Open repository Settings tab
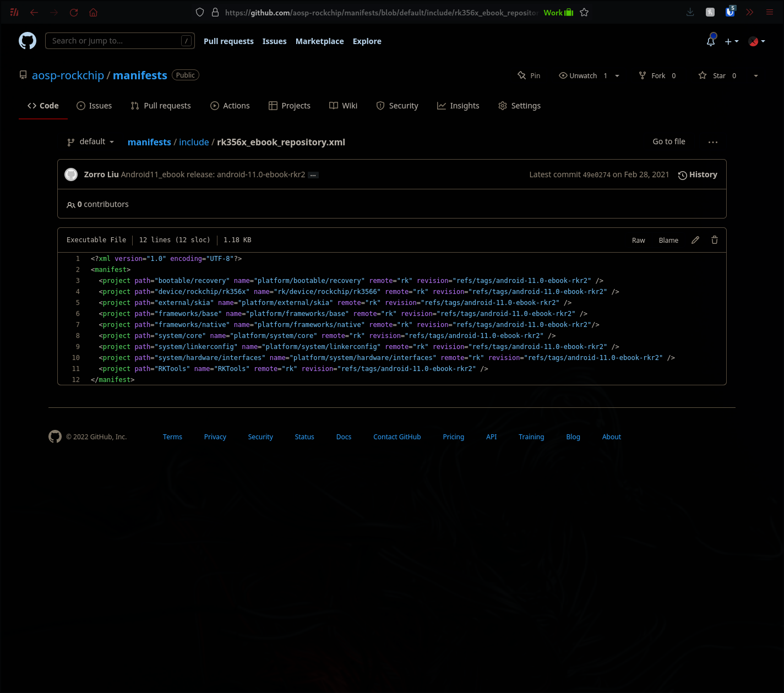 click(x=519, y=106)
